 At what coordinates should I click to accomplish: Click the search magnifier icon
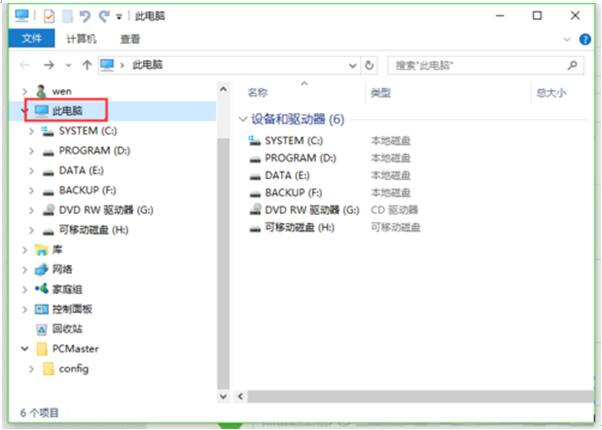coord(572,65)
